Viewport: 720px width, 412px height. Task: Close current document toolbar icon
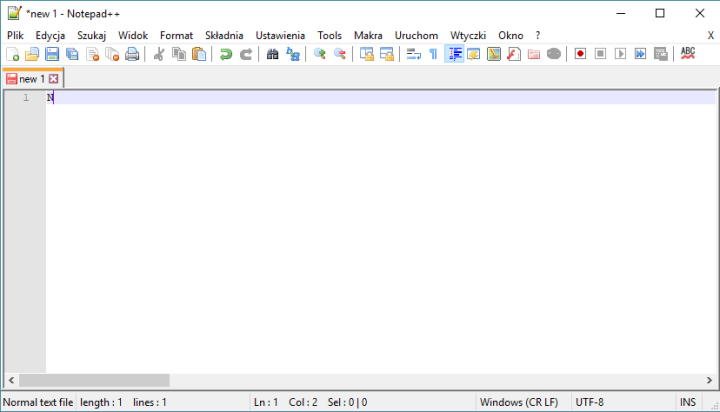pyautogui.click(x=92, y=54)
